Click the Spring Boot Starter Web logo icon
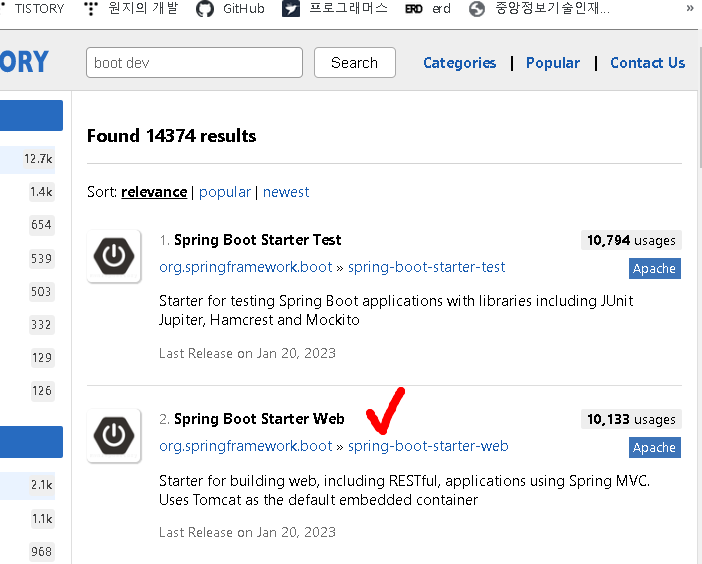 114,435
